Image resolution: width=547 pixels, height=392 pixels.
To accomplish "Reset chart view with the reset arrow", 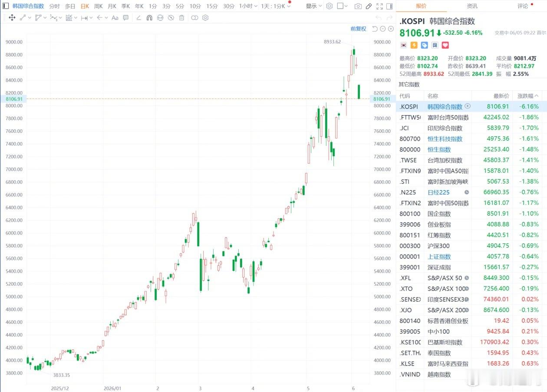I will point(375,29).
